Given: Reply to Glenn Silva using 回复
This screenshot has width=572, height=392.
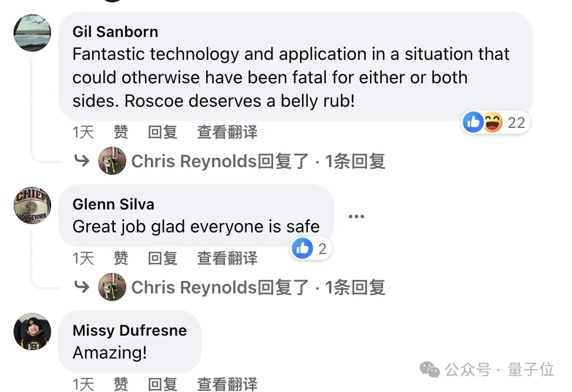Looking at the screenshot, I should click(162, 258).
